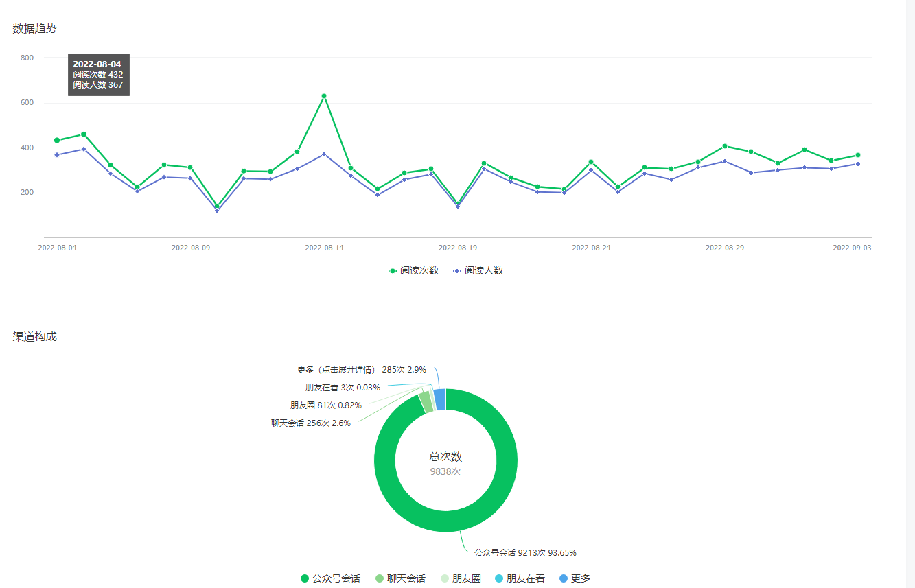The height and width of the screenshot is (588, 915).
Task: Click the purple 阅读人数 point at the 2022-08-14 peak
Action: pyautogui.click(x=324, y=154)
